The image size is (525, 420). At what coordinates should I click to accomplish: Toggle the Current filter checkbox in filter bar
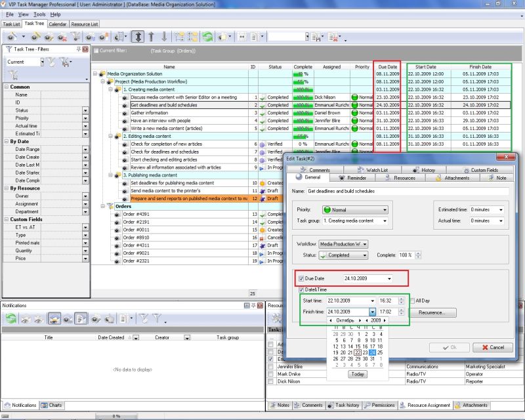(96, 51)
